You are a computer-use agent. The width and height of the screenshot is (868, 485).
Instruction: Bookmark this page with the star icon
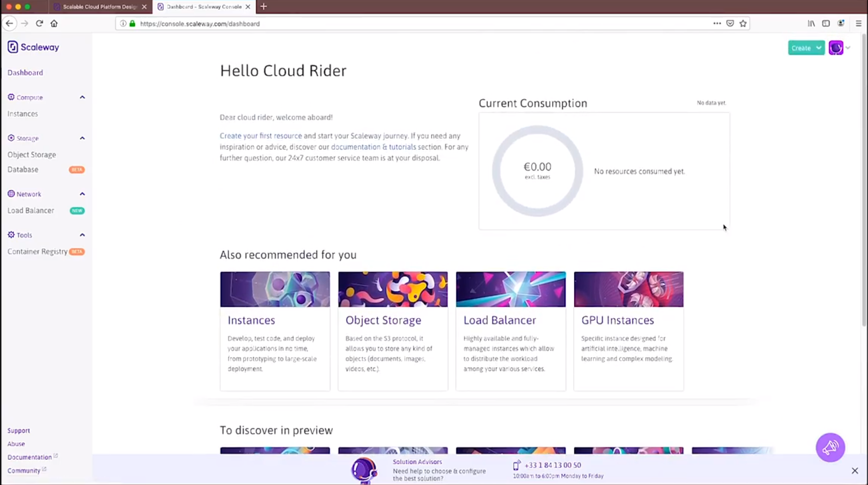743,24
